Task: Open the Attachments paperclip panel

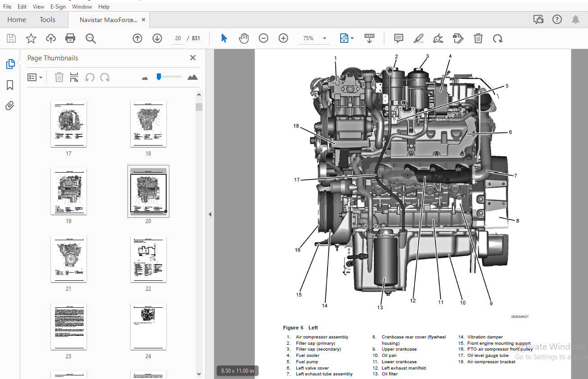Action: tap(10, 106)
